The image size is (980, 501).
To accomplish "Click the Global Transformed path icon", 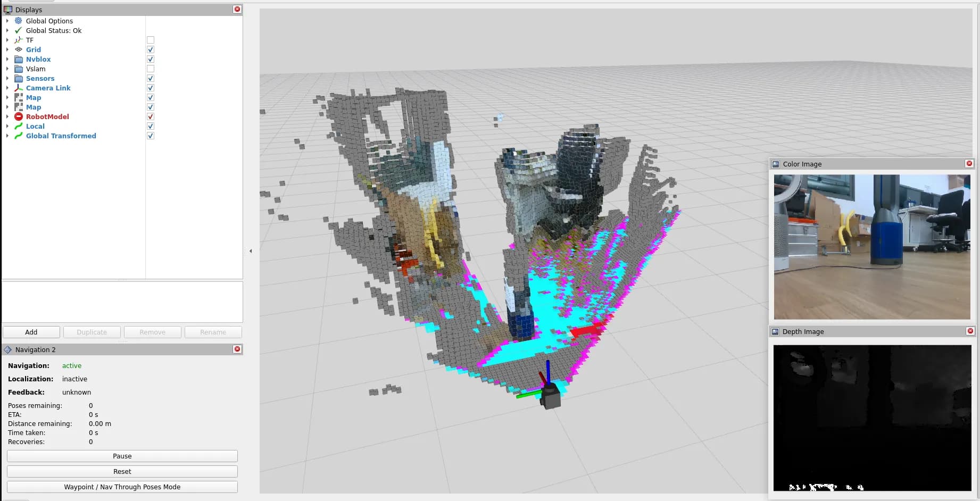I will (19, 136).
